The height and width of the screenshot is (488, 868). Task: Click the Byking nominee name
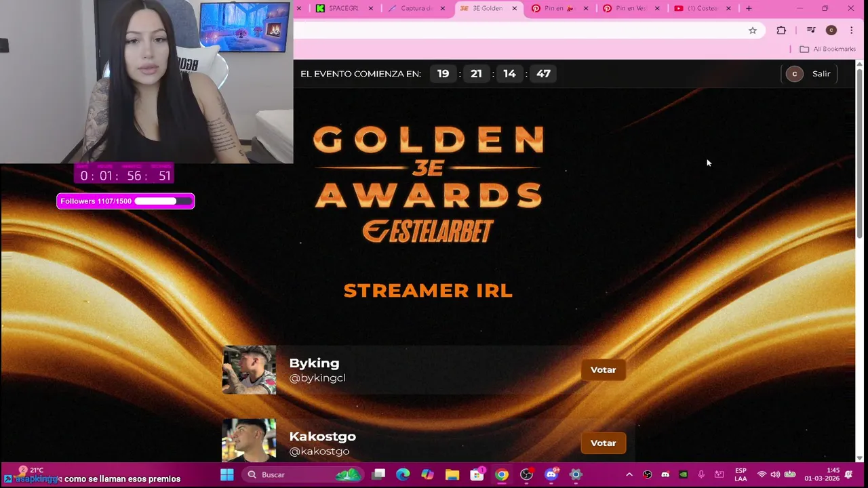point(314,363)
